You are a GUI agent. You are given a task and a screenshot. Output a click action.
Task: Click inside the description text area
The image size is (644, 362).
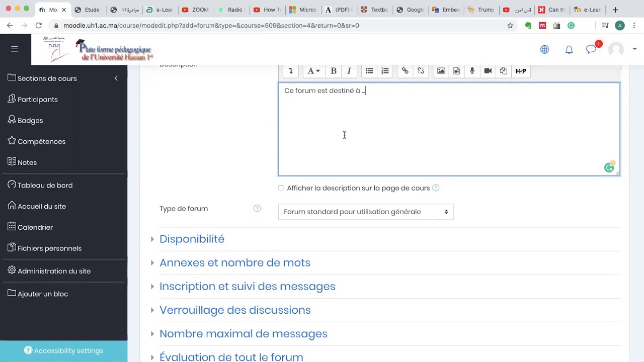449,129
